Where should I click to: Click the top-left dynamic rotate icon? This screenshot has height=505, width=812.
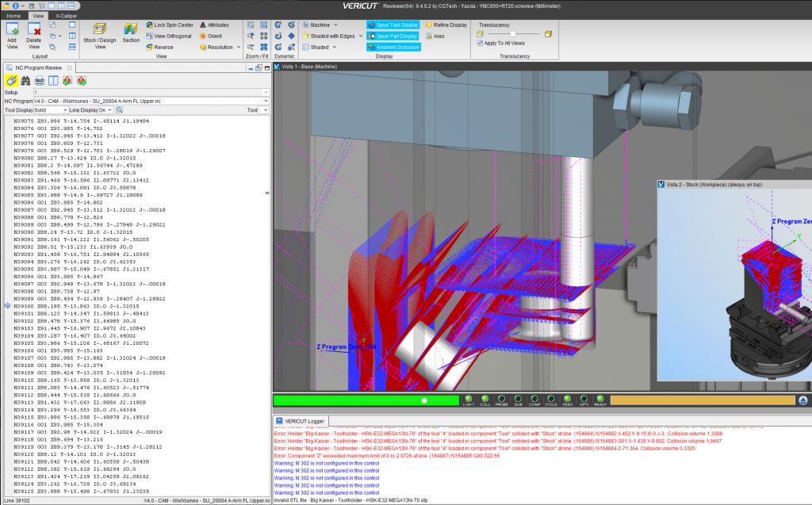[x=278, y=25]
